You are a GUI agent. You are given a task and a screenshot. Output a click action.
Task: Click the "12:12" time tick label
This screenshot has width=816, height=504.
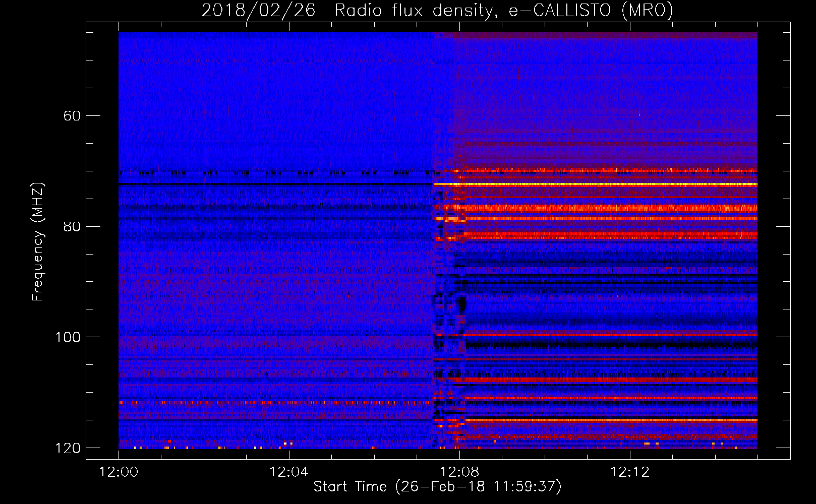630,472
